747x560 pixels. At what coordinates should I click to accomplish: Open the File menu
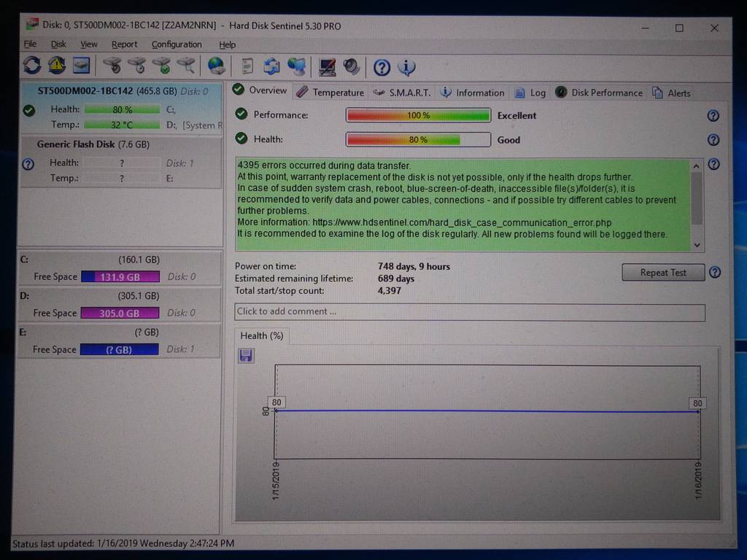tap(30, 44)
